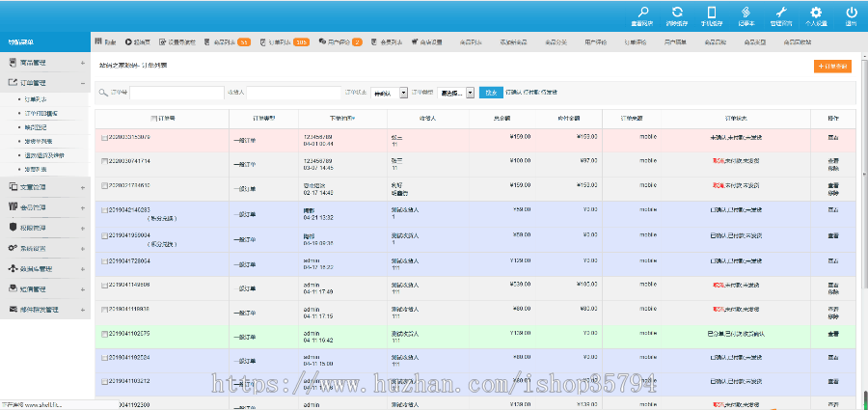Click the 2019042140283 order number text
This screenshot has width=868, height=410.
pos(129,210)
